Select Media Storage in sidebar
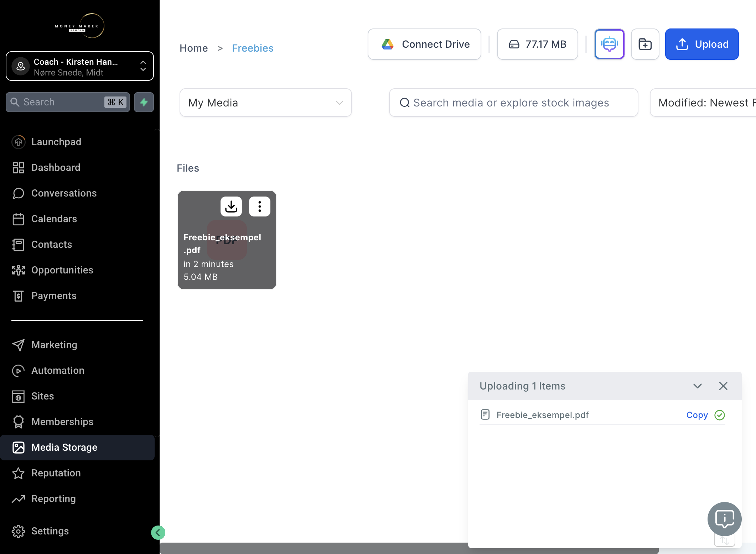This screenshot has width=756, height=554. coord(77,447)
